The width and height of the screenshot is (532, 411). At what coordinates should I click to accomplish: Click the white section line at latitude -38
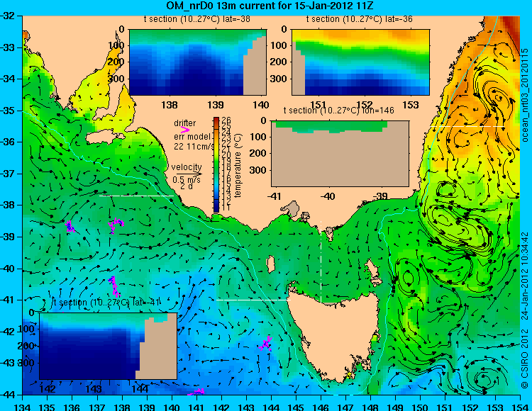136,196
